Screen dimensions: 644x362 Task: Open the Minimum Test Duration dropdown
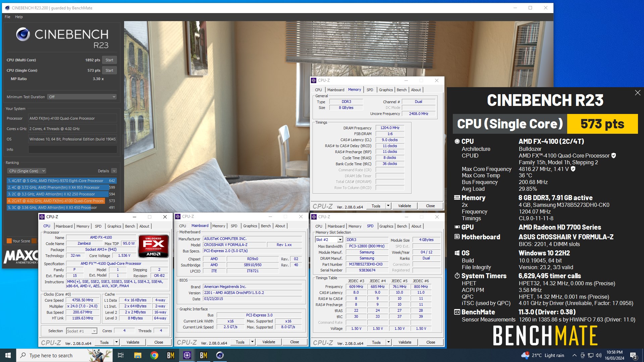(x=82, y=97)
